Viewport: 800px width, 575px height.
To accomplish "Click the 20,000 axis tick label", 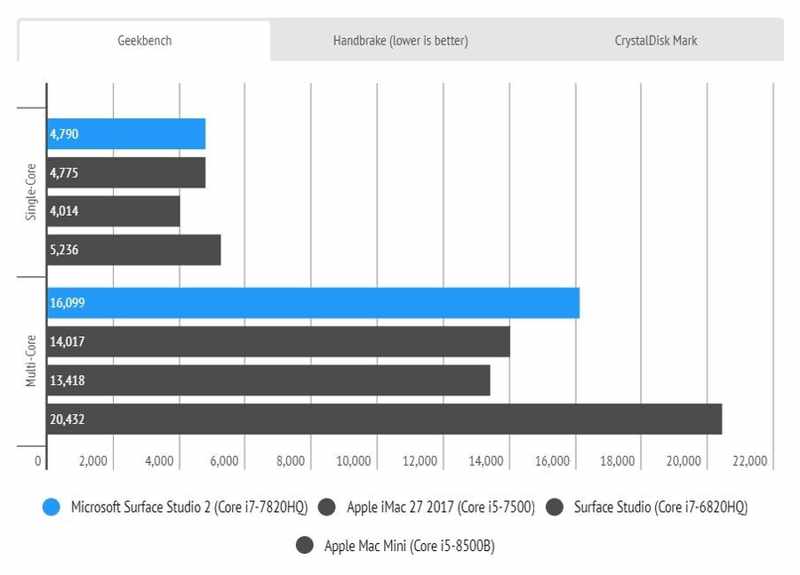I will (683, 461).
